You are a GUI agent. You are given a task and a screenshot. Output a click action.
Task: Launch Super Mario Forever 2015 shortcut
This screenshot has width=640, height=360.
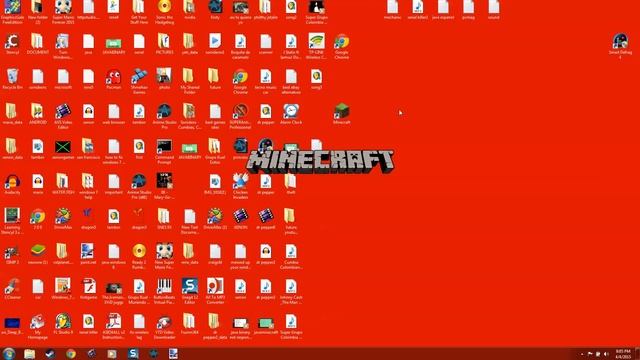point(63,11)
